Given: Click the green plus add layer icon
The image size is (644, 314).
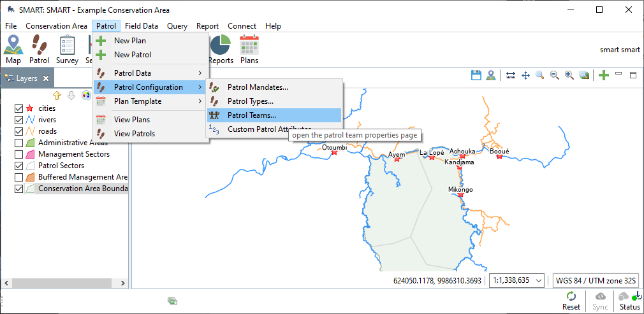Looking at the screenshot, I should pyautogui.click(x=603, y=75).
